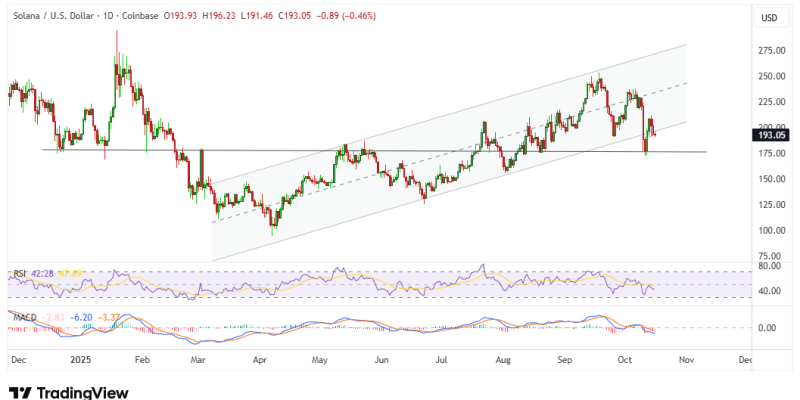Click the RSI indicator label
Image resolution: width=800 pixels, height=400 pixels.
19,273
